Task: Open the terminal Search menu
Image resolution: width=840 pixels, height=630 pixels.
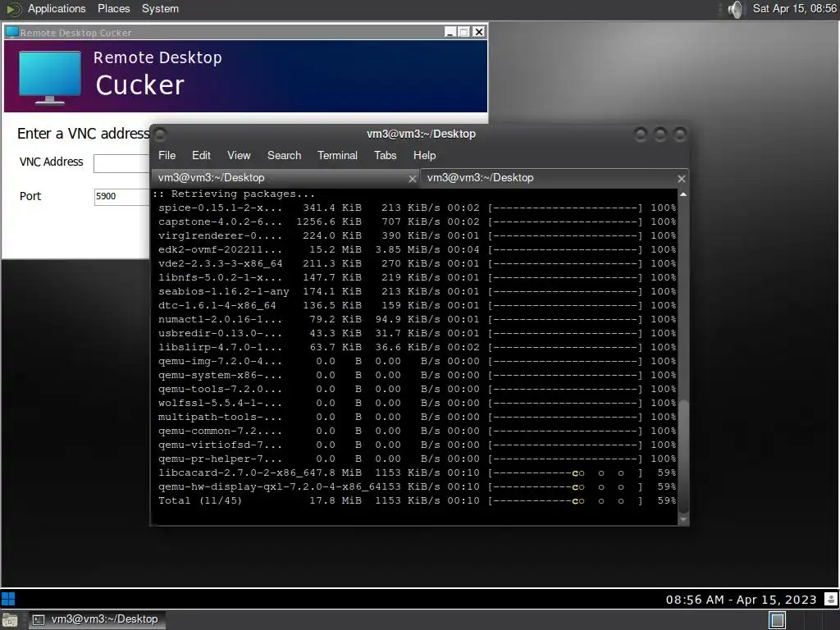Action: (284, 155)
